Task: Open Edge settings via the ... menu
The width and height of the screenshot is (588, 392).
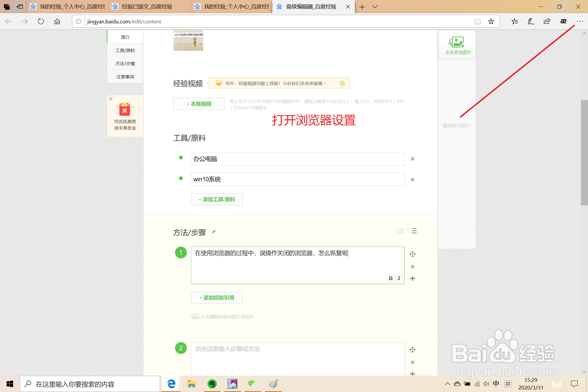Action: [580, 21]
